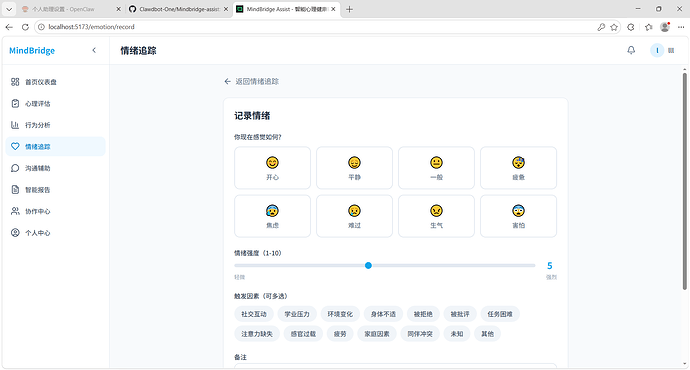Select the 开心 happy emotion card
The width and height of the screenshot is (690, 370).
click(x=272, y=168)
